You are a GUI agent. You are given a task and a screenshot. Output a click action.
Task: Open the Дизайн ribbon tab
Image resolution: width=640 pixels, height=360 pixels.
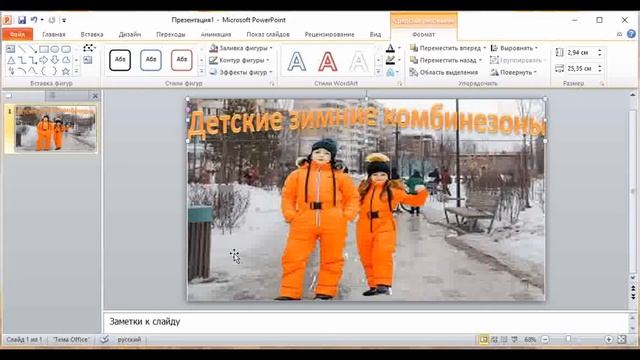click(130, 34)
